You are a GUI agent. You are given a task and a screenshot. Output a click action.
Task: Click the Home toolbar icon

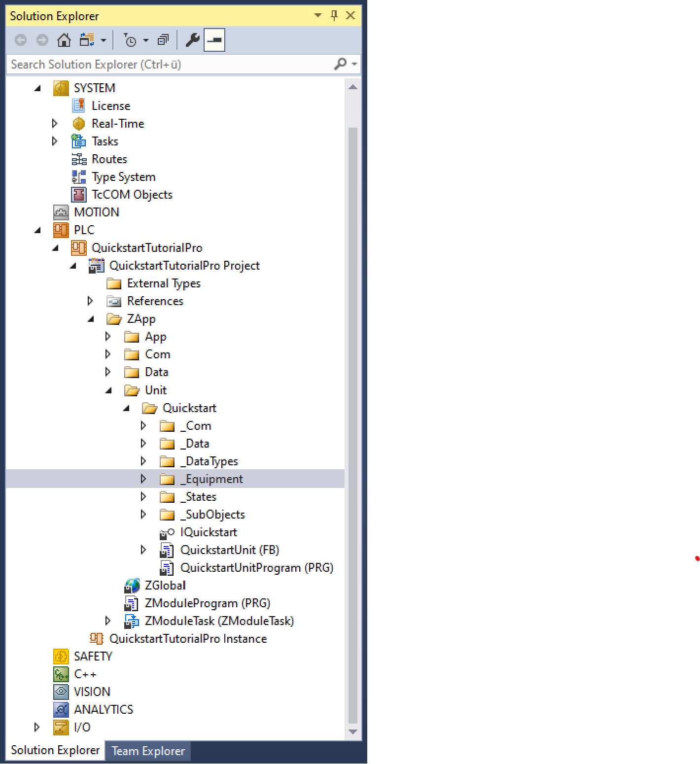click(x=64, y=40)
